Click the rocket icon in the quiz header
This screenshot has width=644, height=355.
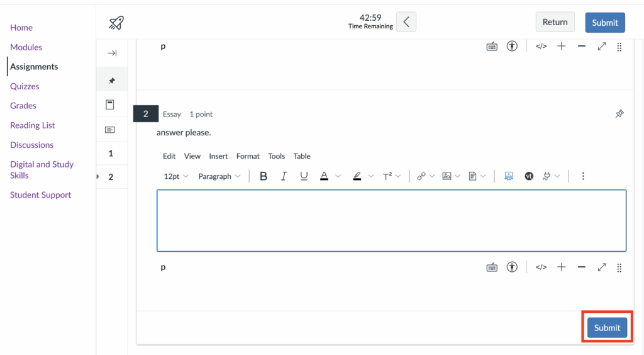pos(116,23)
